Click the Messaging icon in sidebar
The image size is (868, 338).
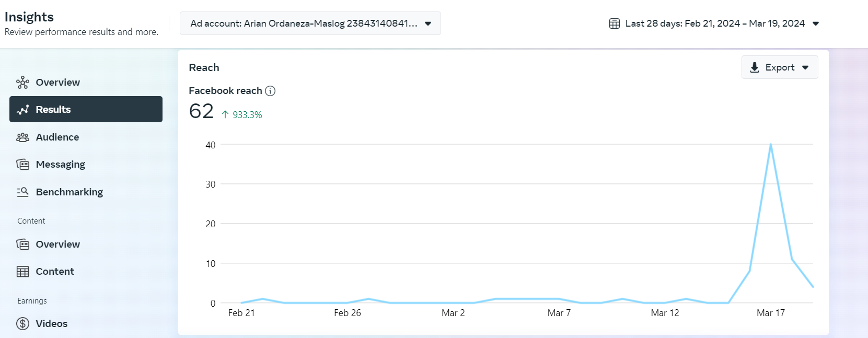click(x=22, y=165)
